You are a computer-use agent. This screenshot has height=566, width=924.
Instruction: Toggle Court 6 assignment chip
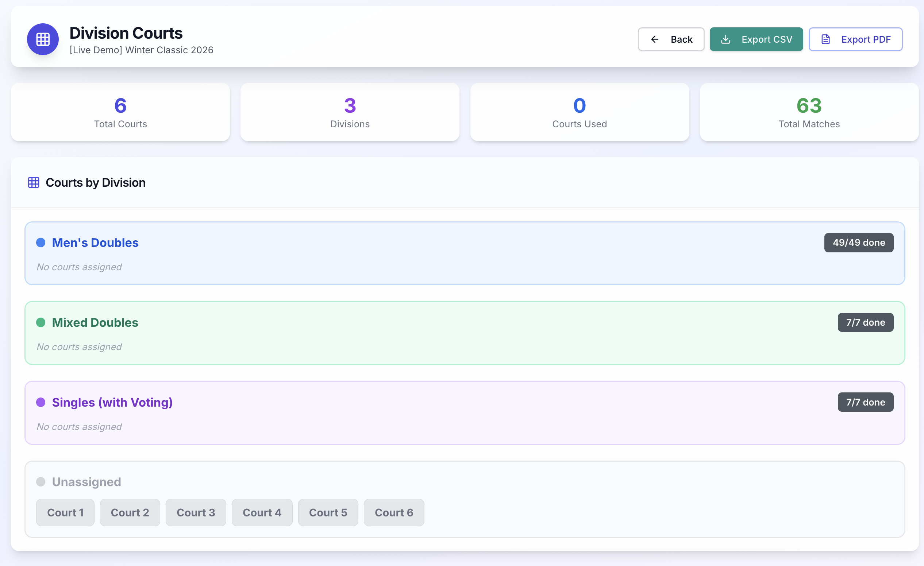394,512
